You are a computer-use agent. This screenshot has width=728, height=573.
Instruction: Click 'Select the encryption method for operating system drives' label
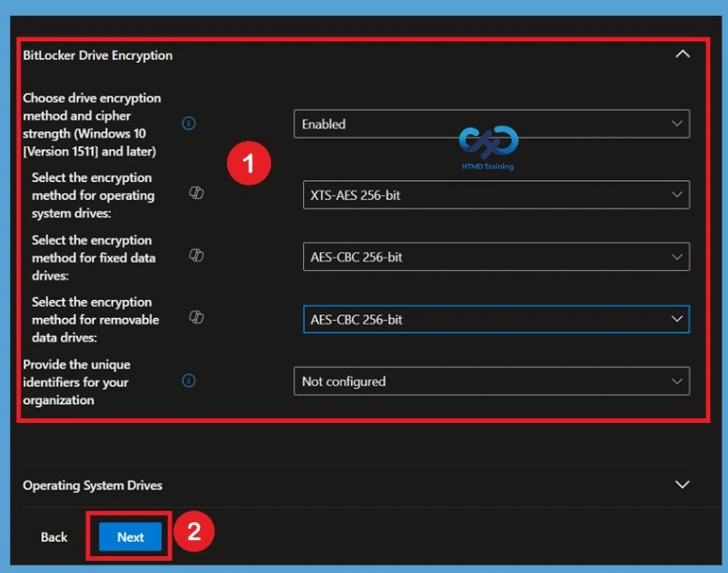pos(93,195)
